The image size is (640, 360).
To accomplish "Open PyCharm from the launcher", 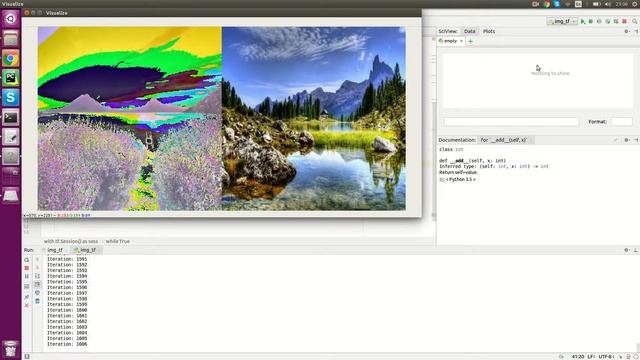I will coord(11,78).
